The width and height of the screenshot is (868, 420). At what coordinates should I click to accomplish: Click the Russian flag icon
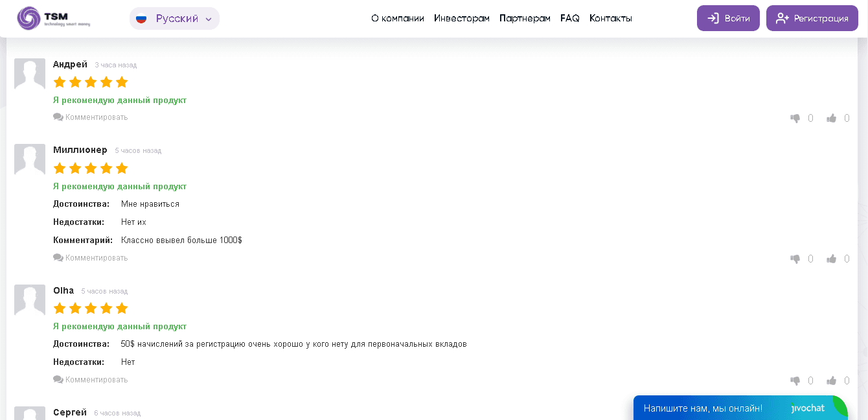141,19
